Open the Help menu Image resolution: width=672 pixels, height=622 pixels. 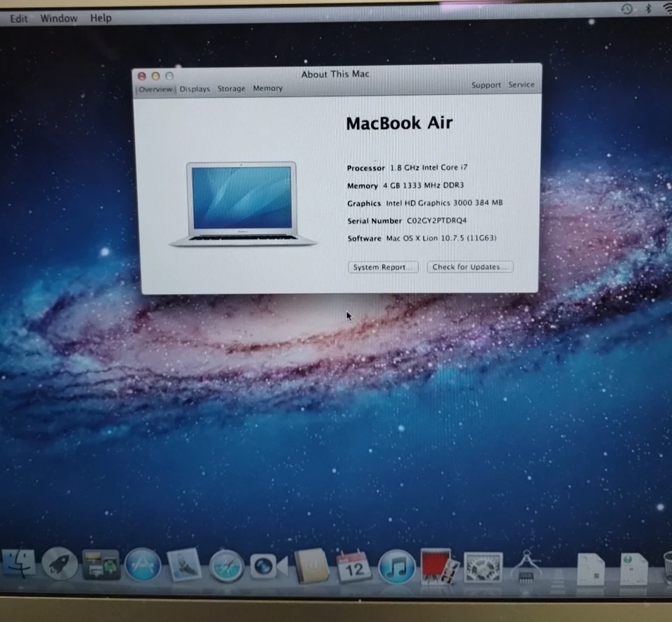click(x=100, y=17)
